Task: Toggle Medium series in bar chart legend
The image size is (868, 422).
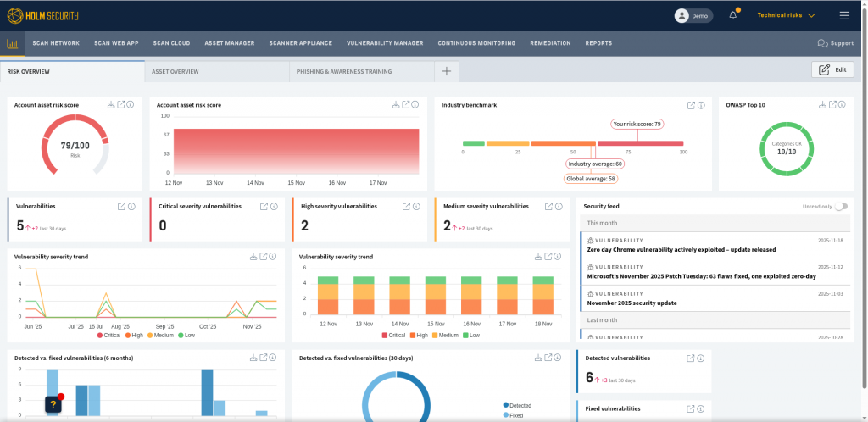Action: pyautogui.click(x=446, y=336)
